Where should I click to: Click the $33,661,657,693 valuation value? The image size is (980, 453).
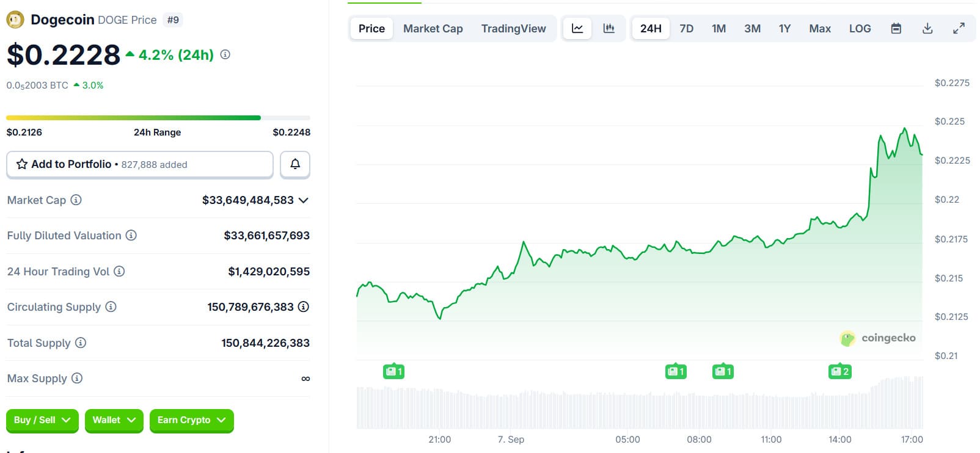tap(267, 236)
